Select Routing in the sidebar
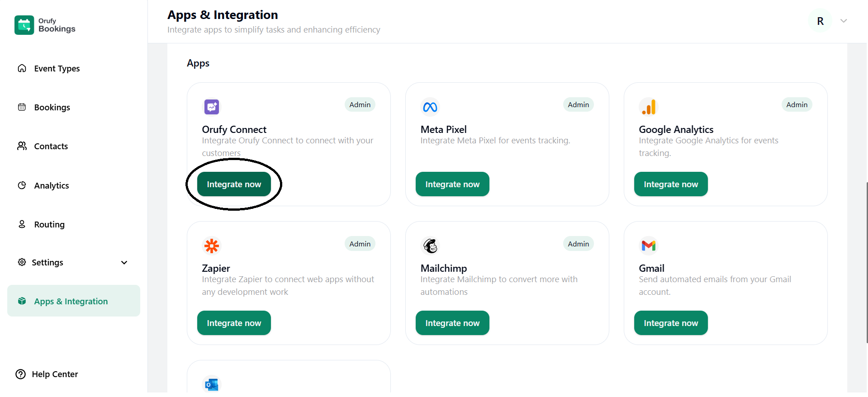 [49, 225]
